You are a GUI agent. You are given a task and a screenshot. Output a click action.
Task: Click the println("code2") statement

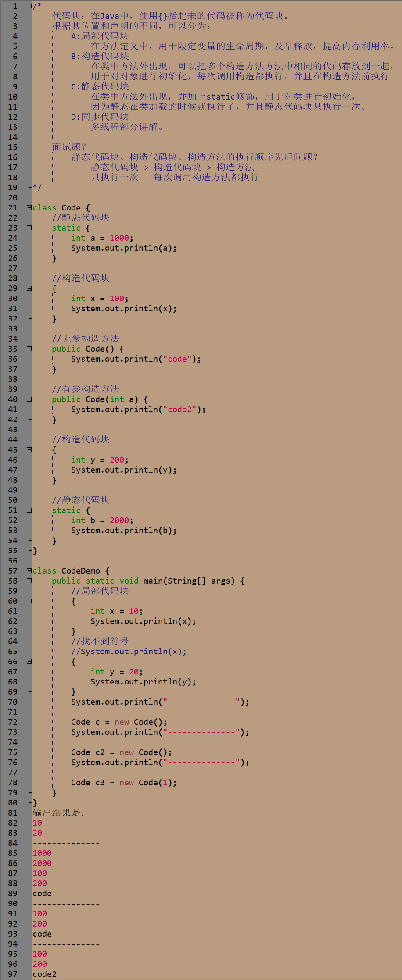[x=138, y=410]
